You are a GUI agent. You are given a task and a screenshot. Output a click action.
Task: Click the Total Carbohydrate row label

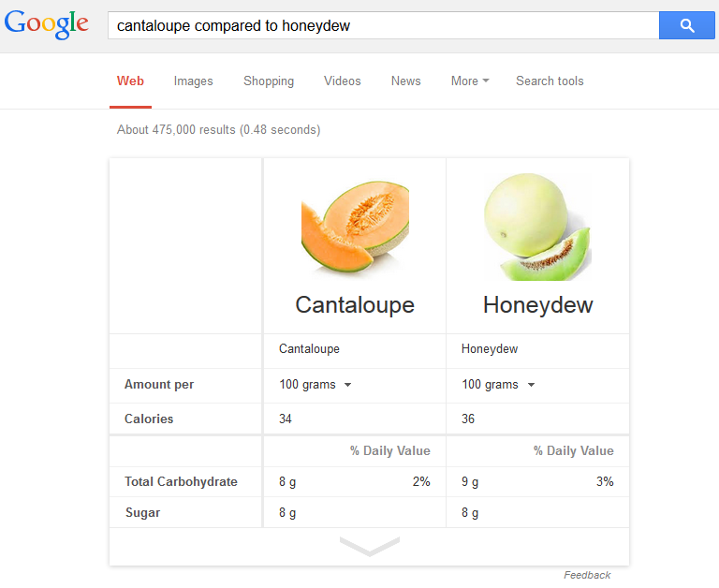pyautogui.click(x=181, y=482)
